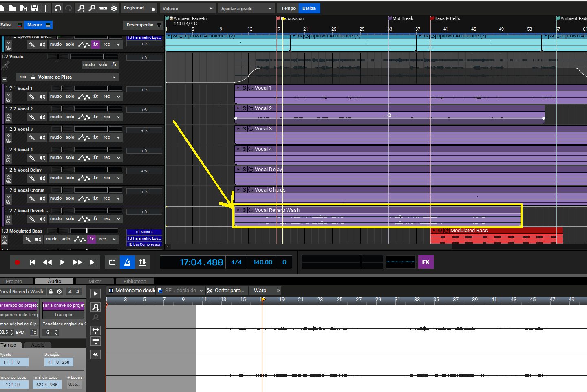
Task: Expand the rec options arrow on Vocal 1
Action: click(118, 97)
